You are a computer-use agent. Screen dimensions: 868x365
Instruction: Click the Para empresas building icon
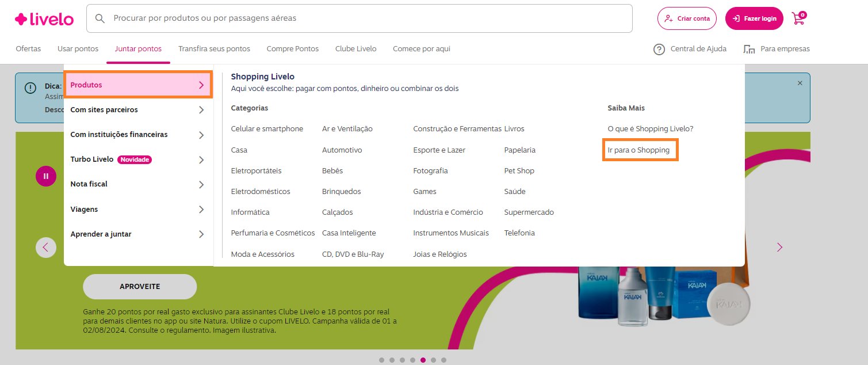[x=749, y=49]
